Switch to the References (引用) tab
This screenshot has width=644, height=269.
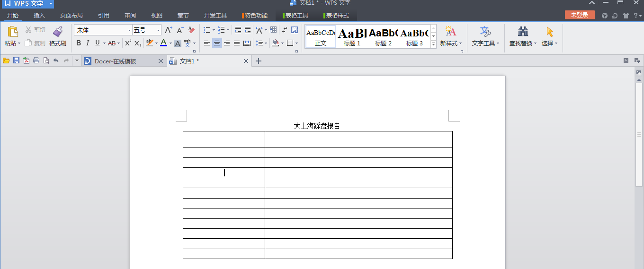click(x=103, y=16)
